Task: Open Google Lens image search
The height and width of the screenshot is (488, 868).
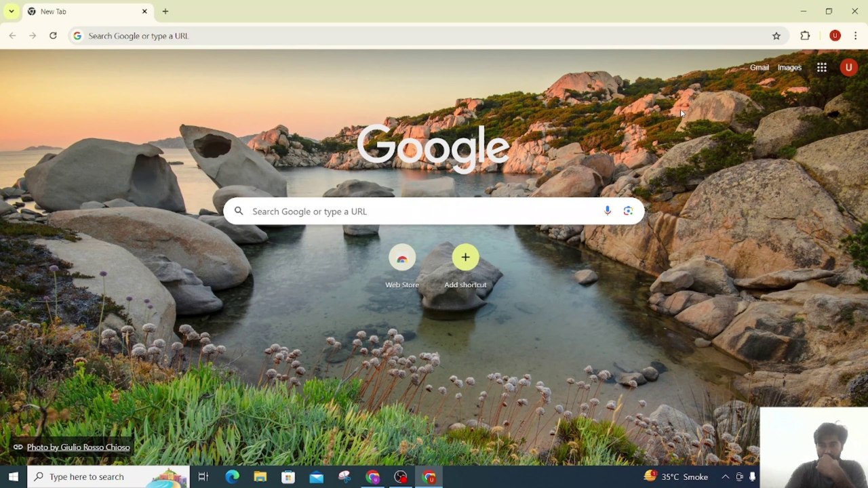Action: pyautogui.click(x=628, y=211)
